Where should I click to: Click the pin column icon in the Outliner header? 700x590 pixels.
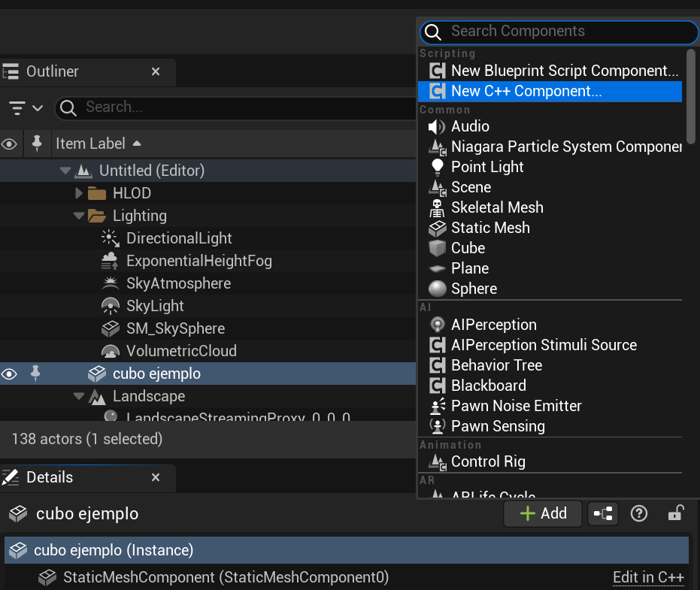[x=35, y=144]
